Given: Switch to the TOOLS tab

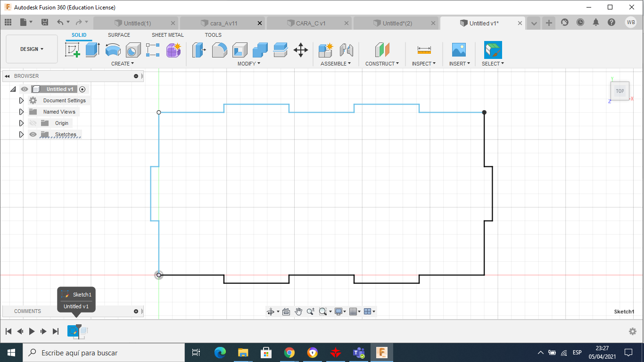Looking at the screenshot, I should pos(213,35).
